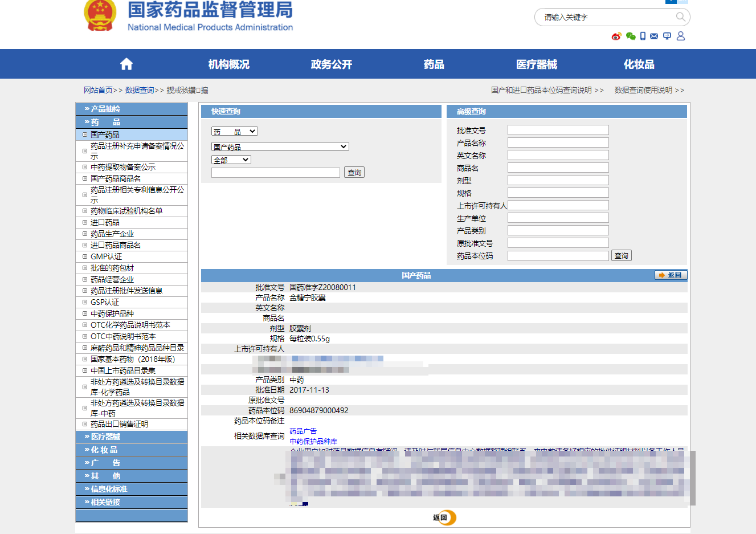Expand the 医疗器械 sidebar section
Viewport: 756px width, 534px height.
click(132, 436)
